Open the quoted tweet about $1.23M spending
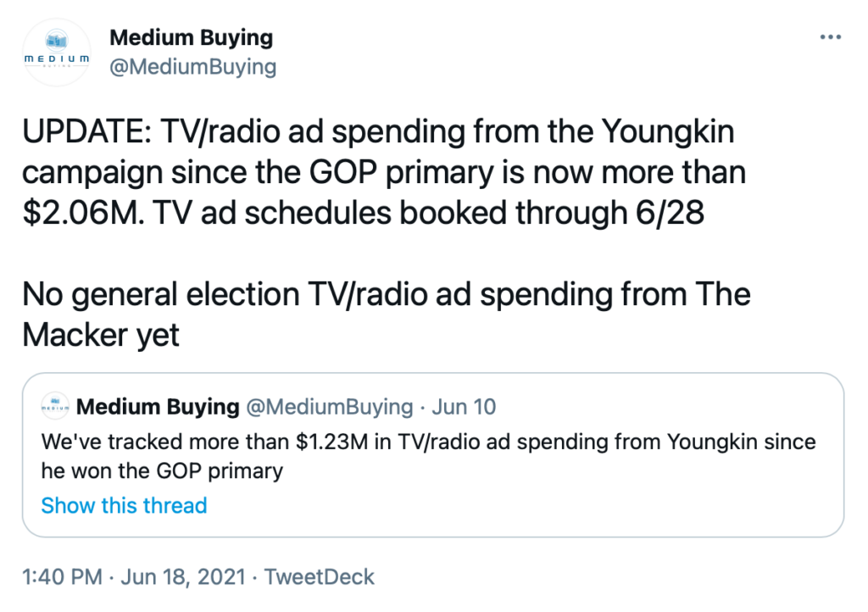868x612 pixels. tap(433, 455)
